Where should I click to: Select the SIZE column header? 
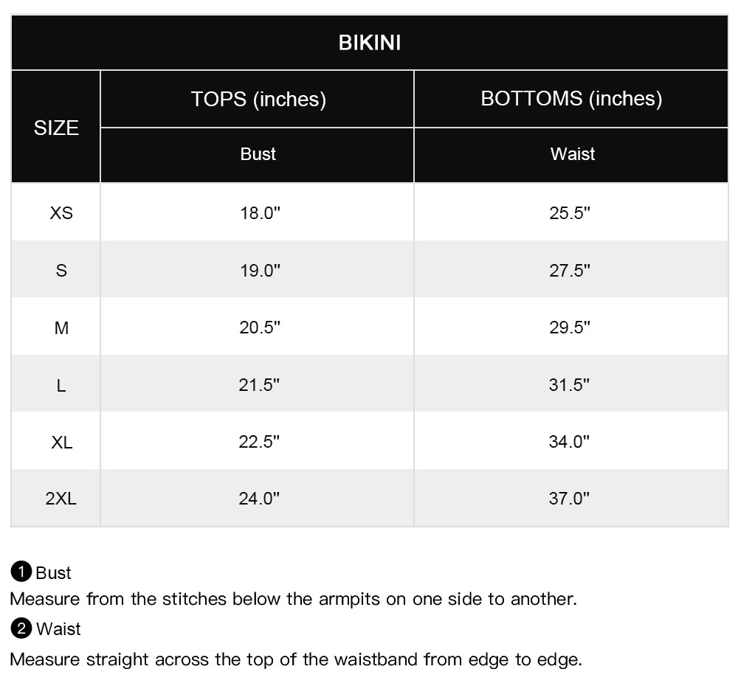click(x=56, y=128)
